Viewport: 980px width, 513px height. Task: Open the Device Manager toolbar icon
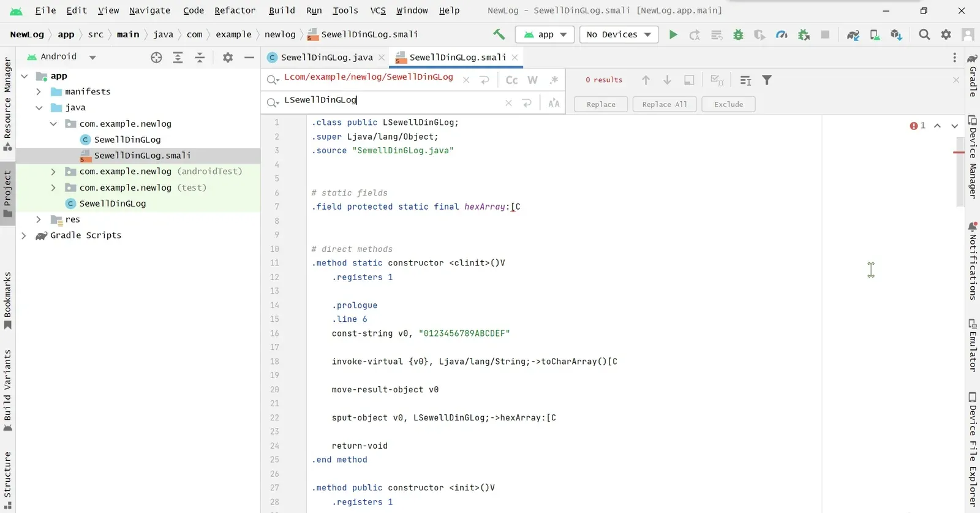(875, 35)
